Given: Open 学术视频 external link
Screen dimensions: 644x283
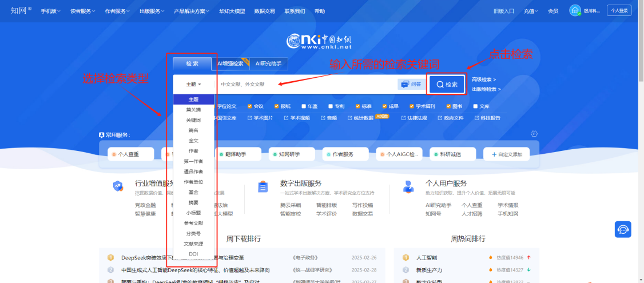Looking at the screenshot, I should pyautogui.click(x=297, y=118).
